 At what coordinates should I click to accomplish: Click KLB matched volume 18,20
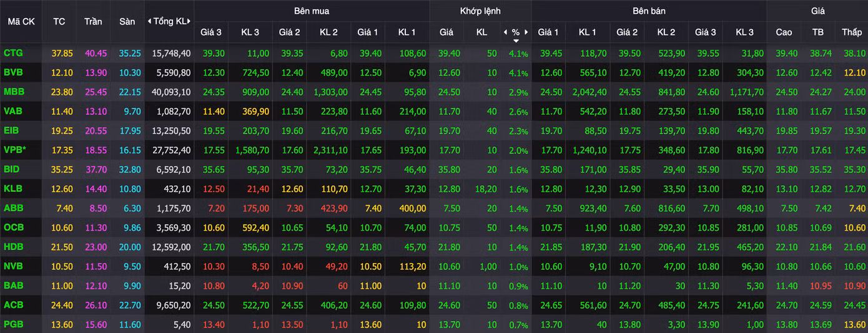click(485, 188)
